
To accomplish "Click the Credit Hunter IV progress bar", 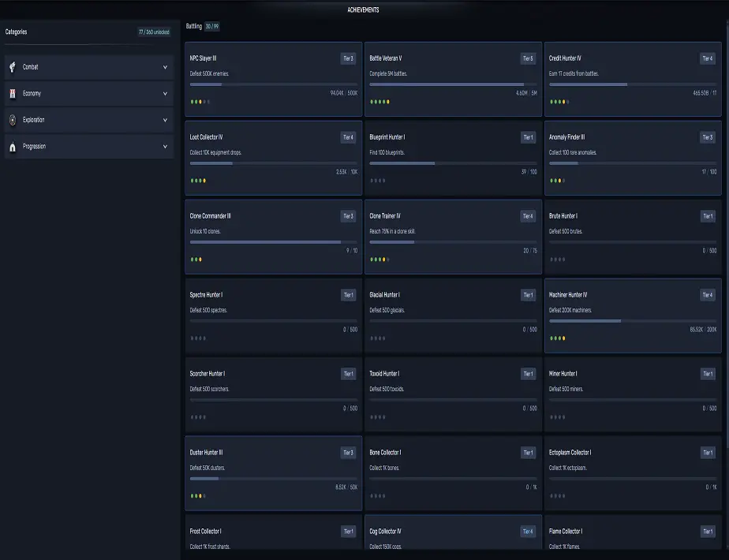I will click(x=633, y=84).
